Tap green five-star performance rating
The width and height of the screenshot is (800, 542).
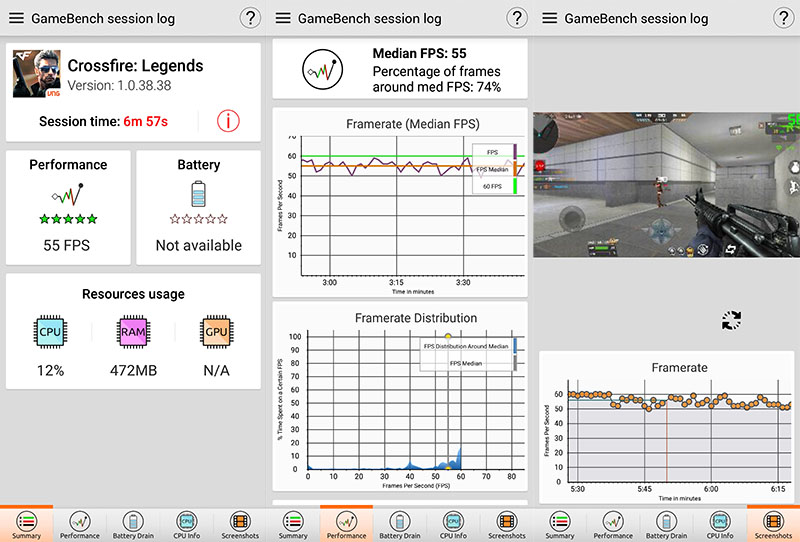(68, 219)
